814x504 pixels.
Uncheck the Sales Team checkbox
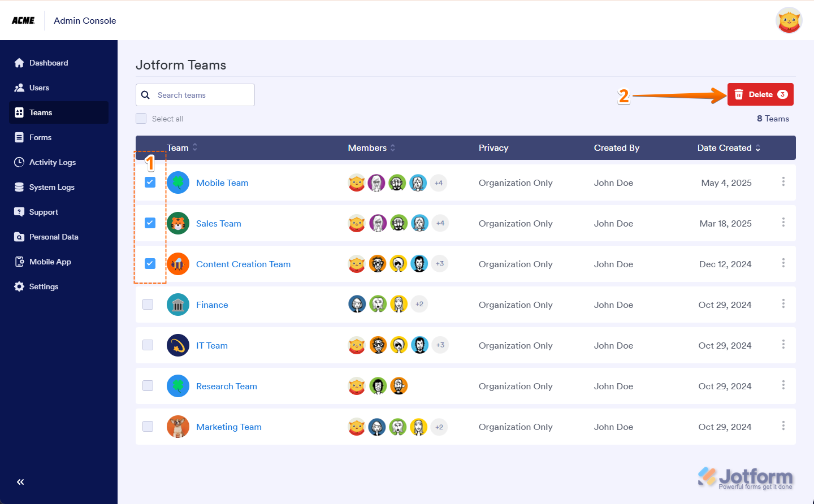click(x=150, y=223)
